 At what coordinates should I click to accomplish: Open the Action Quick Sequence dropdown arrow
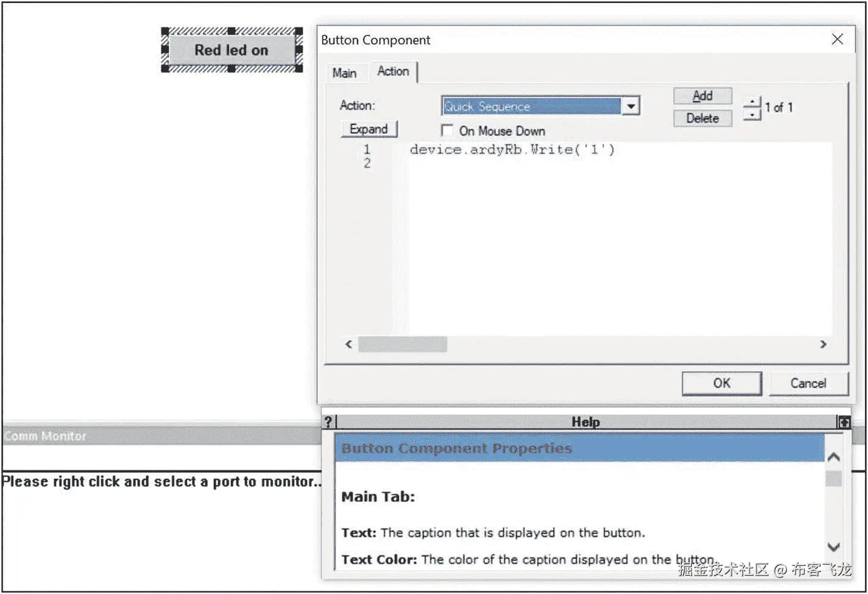630,106
